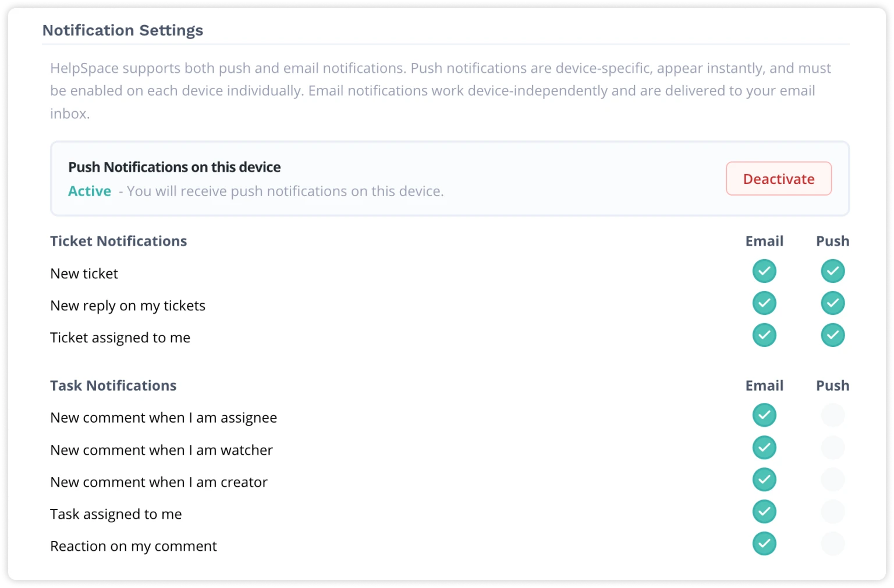
Task: Enable Push notification for New comment when I am assignee
Action: click(832, 415)
